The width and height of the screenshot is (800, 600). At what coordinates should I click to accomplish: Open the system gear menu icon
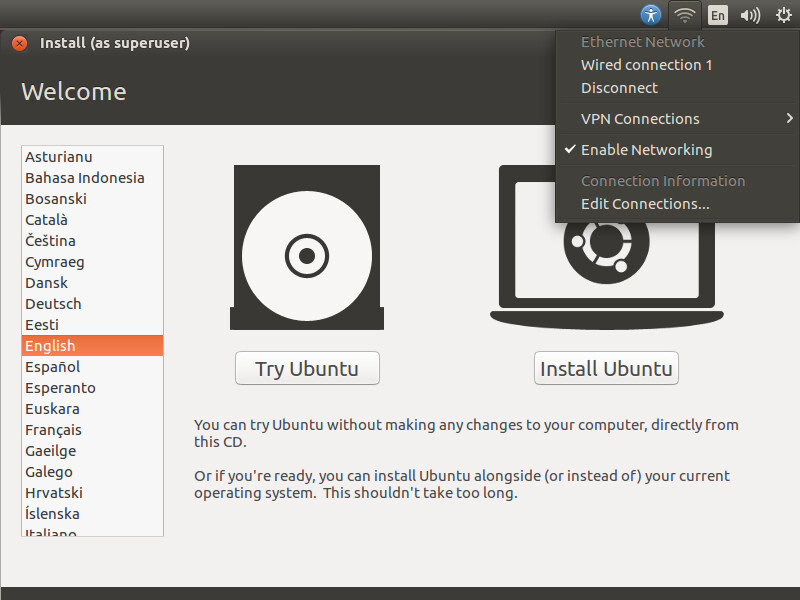[783, 15]
